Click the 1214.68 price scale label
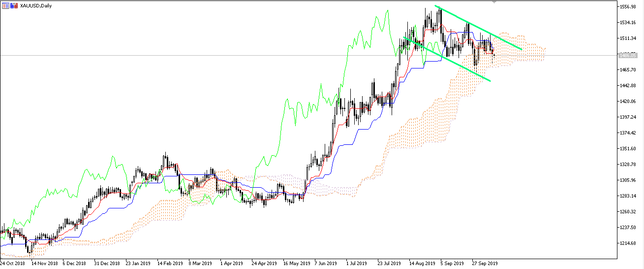Image resolution: width=644 pixels, height=269 pixels. tap(630, 243)
